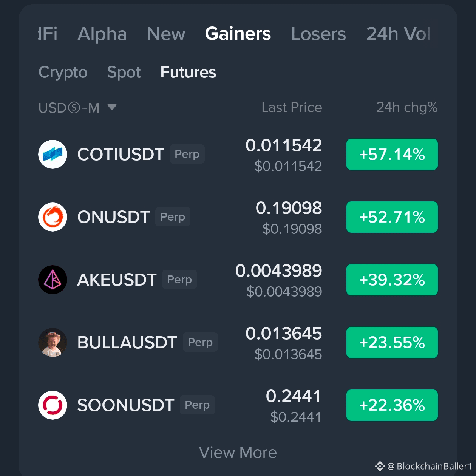The image size is (476, 476).
Task: Click the Binance logo in watermark
Action: [x=380, y=466]
